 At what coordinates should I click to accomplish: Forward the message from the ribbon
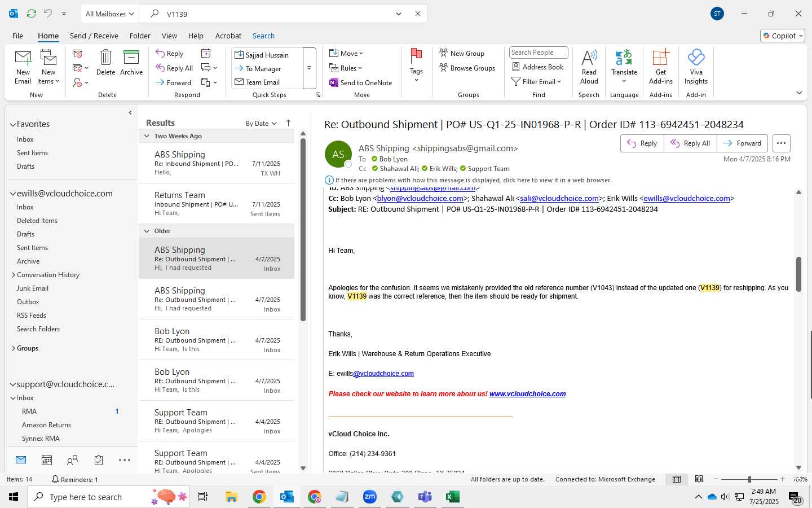(174, 82)
